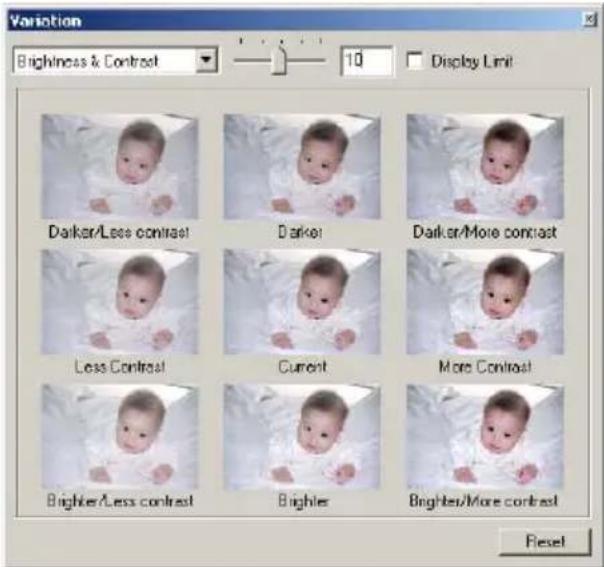This screenshot has width=604, height=567.
Task: Select the Darker/Less contrast thumbnail
Action: [120, 166]
